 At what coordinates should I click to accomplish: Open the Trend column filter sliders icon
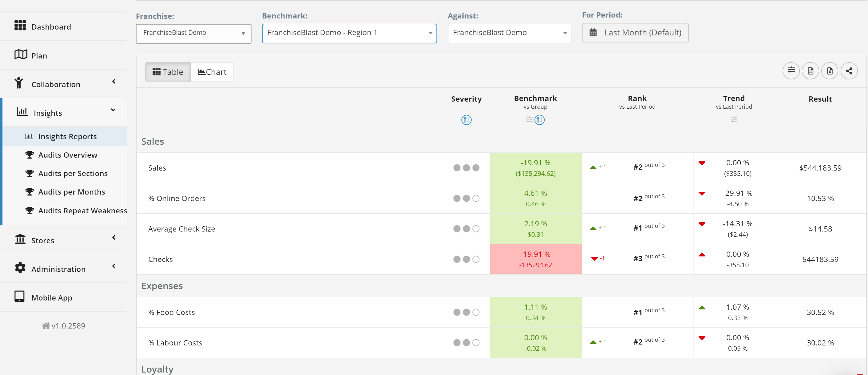click(734, 119)
